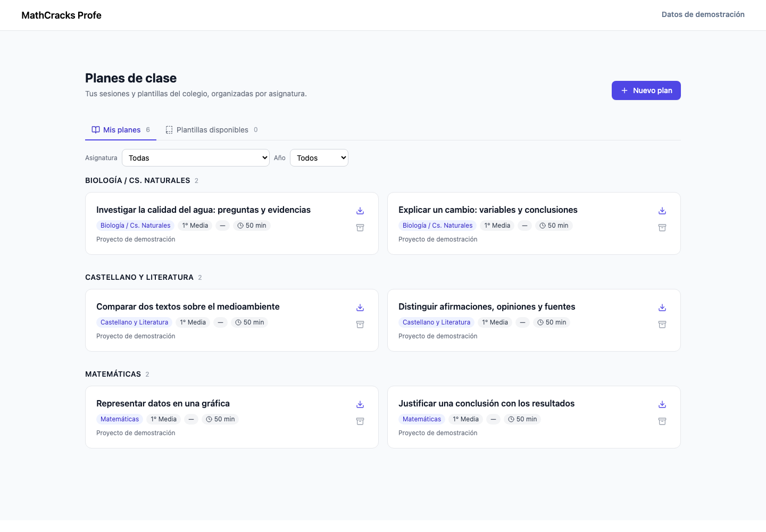Click the 'Datos de demostración' header label
This screenshot has height=532, width=766.
coord(703,14)
